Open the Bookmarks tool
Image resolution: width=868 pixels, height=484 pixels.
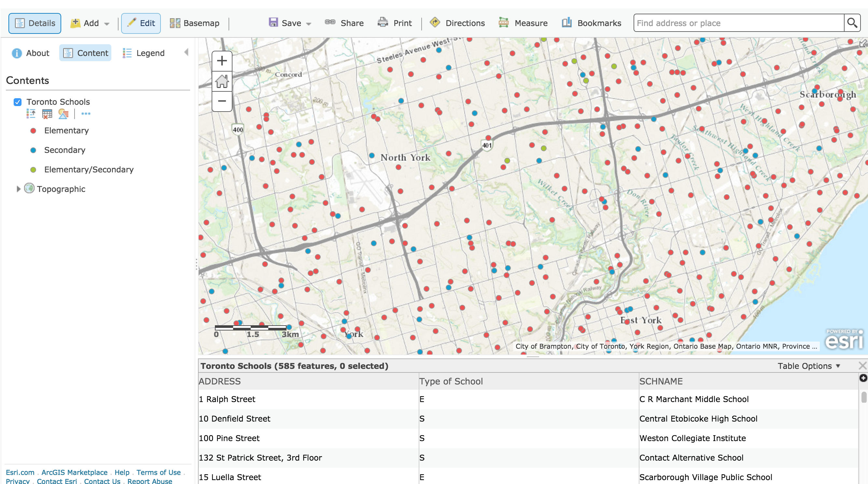coord(591,23)
